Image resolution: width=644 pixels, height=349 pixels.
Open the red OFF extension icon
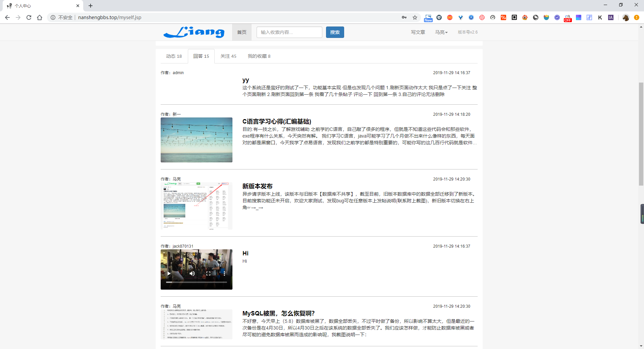568,18
